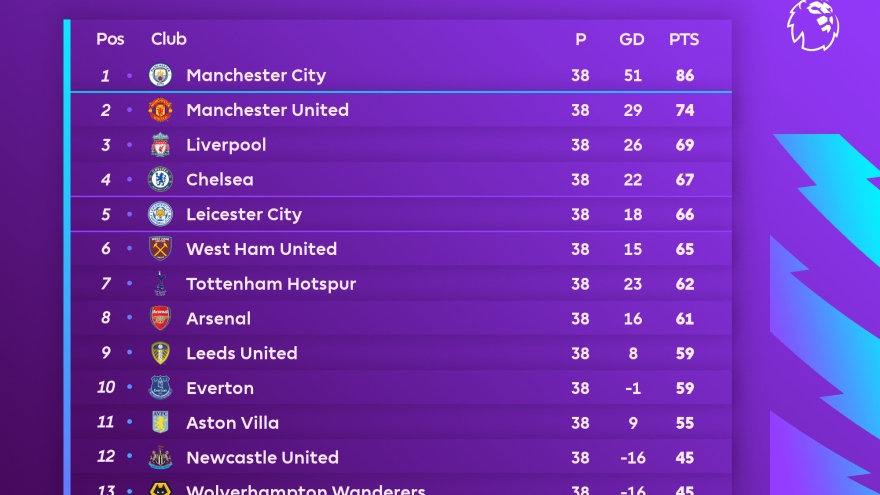Click the Everton club crest
Viewport: 880px width, 495px height.
(160, 388)
